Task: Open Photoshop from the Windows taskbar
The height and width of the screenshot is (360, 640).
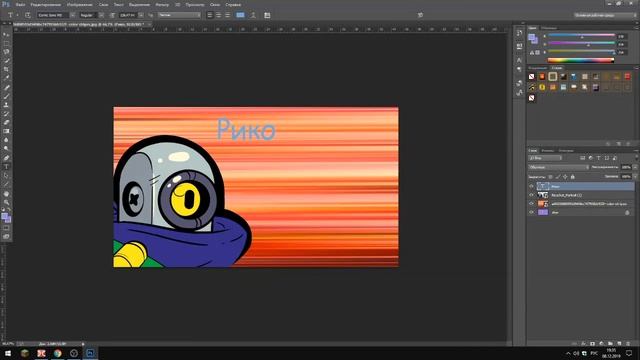Action: [x=90, y=353]
